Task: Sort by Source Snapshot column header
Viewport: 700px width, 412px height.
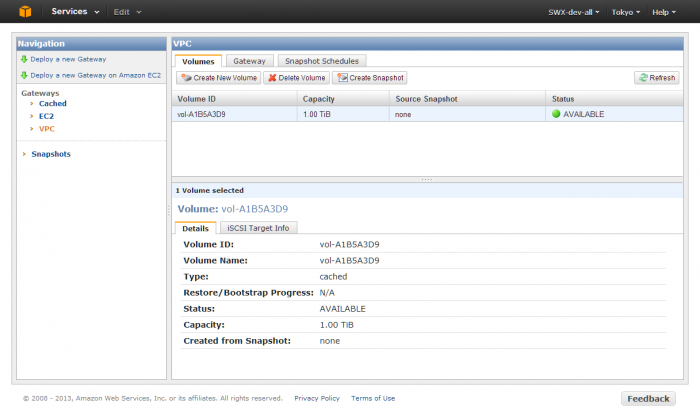Action: [x=467, y=99]
